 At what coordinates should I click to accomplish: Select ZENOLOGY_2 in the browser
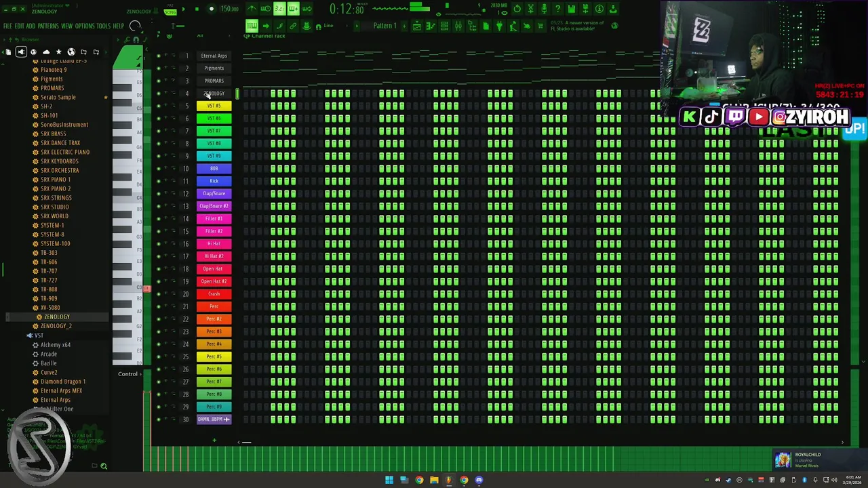[x=56, y=326]
